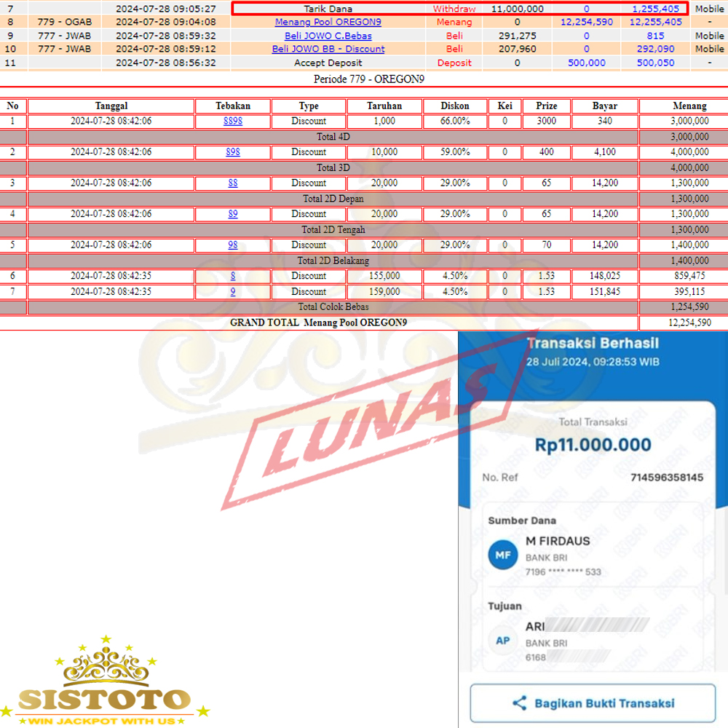Click the Tebakan column header
This screenshot has width=728, height=728.
(233, 106)
